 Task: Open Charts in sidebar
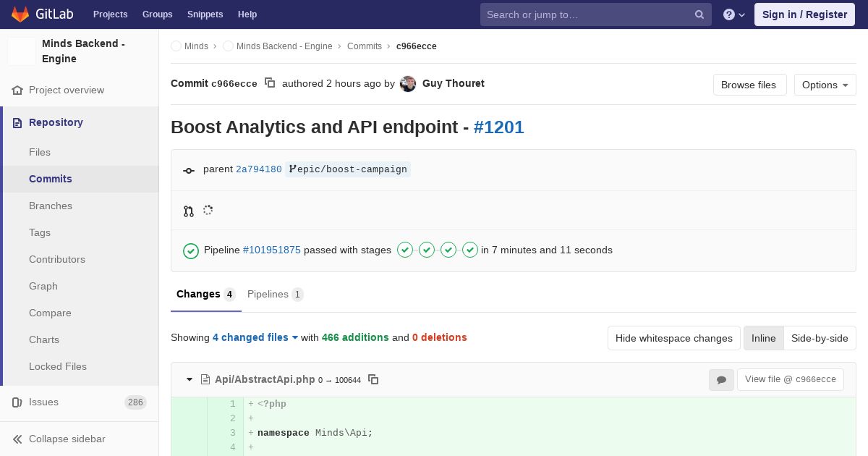pos(44,339)
